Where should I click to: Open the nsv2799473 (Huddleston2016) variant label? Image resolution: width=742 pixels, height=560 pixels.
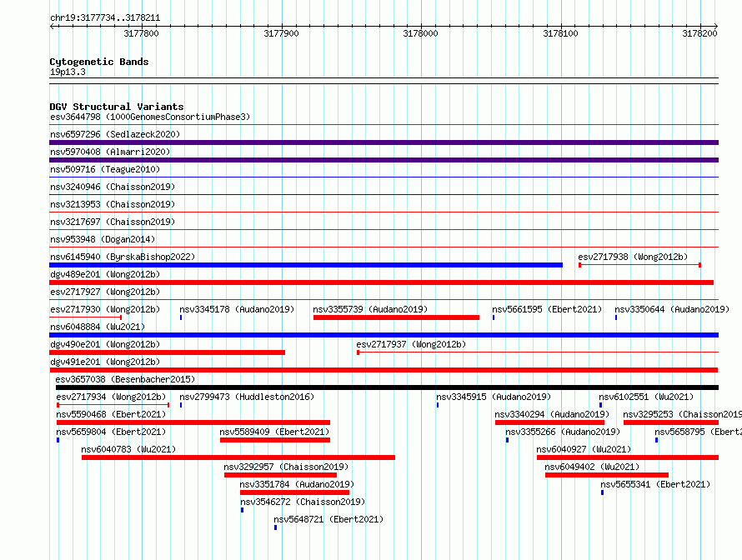pos(246,397)
